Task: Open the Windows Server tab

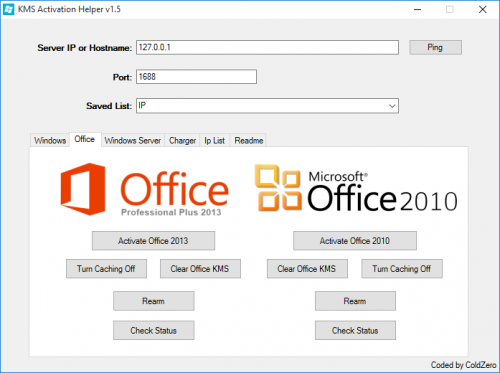Action: click(133, 140)
